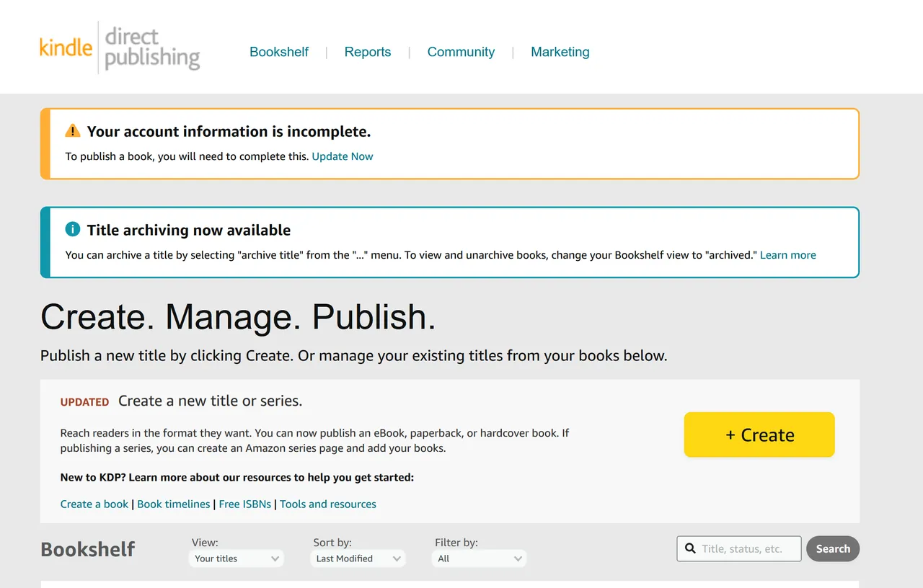923x588 pixels.
Task: Focus the 'Title, status, etc.' search field
Action: point(739,548)
